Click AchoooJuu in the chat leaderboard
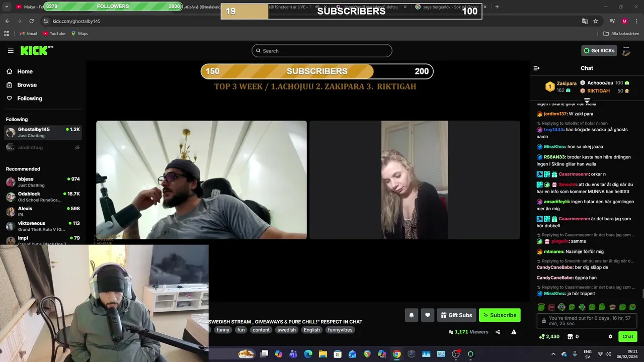The height and width of the screenshot is (362, 644). pos(600,83)
